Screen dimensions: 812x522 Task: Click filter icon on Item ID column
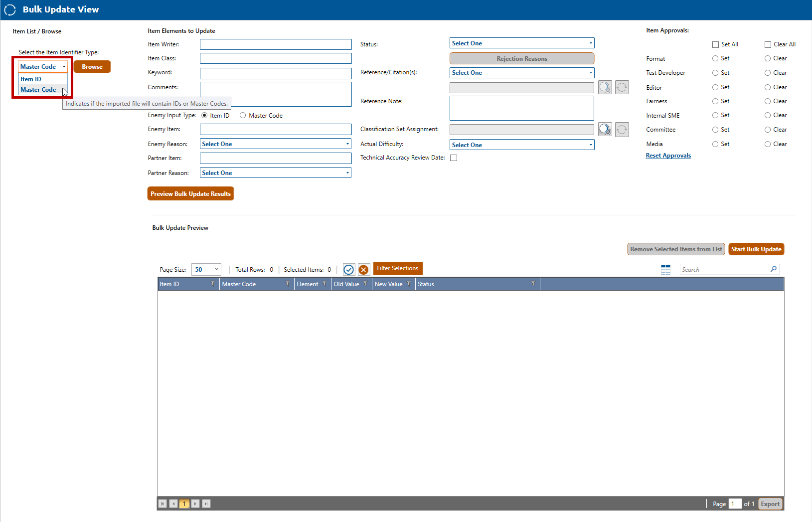click(x=213, y=284)
